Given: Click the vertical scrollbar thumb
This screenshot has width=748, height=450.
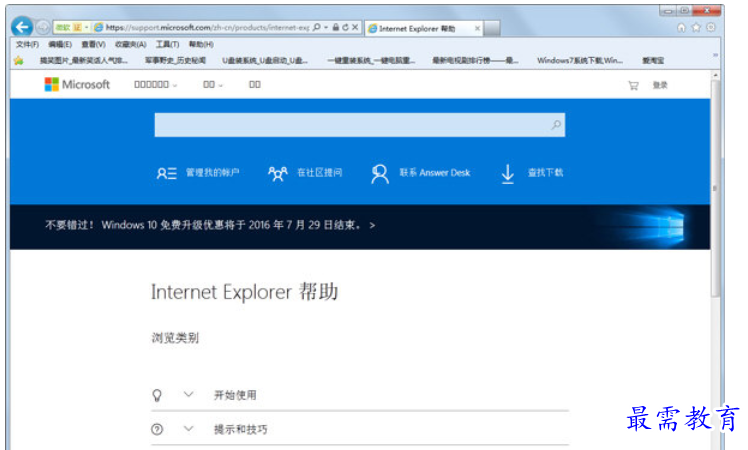Looking at the screenshot, I should tap(715, 188).
